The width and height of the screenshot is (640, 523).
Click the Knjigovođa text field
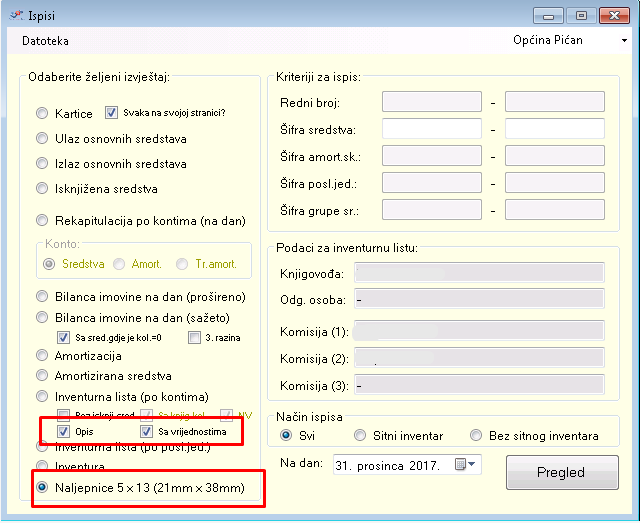(x=479, y=273)
